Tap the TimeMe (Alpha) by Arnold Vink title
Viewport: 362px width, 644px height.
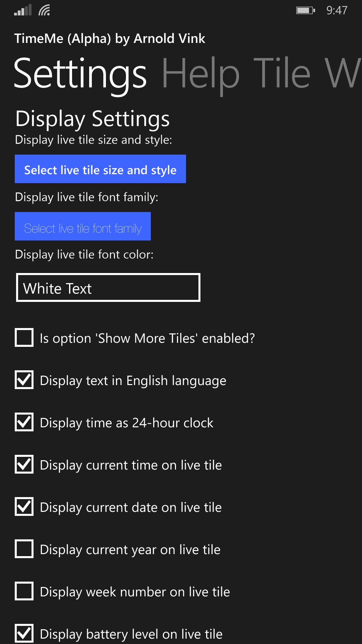[x=110, y=39]
